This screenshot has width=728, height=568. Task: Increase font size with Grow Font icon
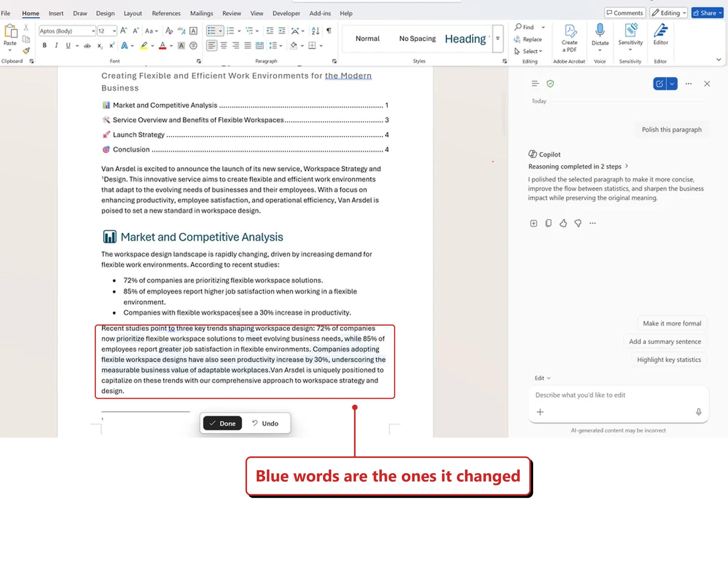[x=124, y=31]
